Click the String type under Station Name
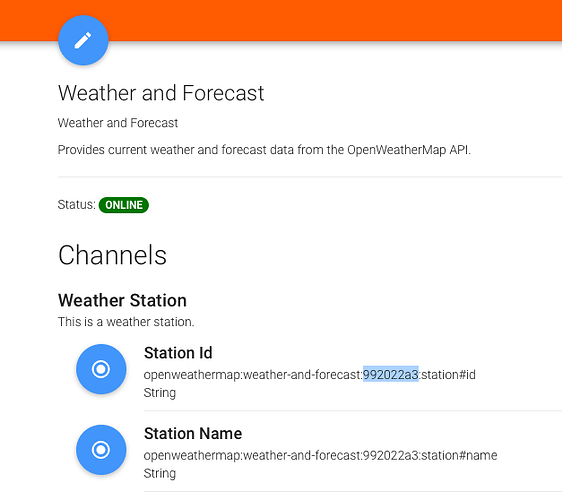The height and width of the screenshot is (500, 562). pos(160,473)
